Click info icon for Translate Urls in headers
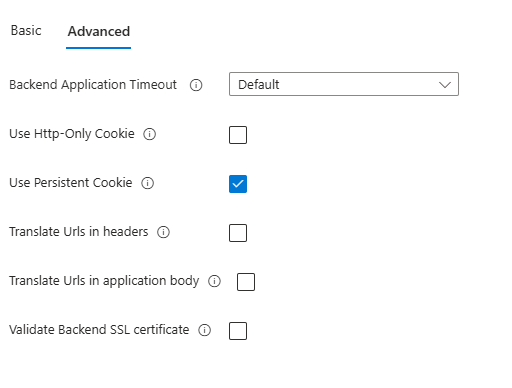The width and height of the screenshot is (512, 388). pos(163,232)
